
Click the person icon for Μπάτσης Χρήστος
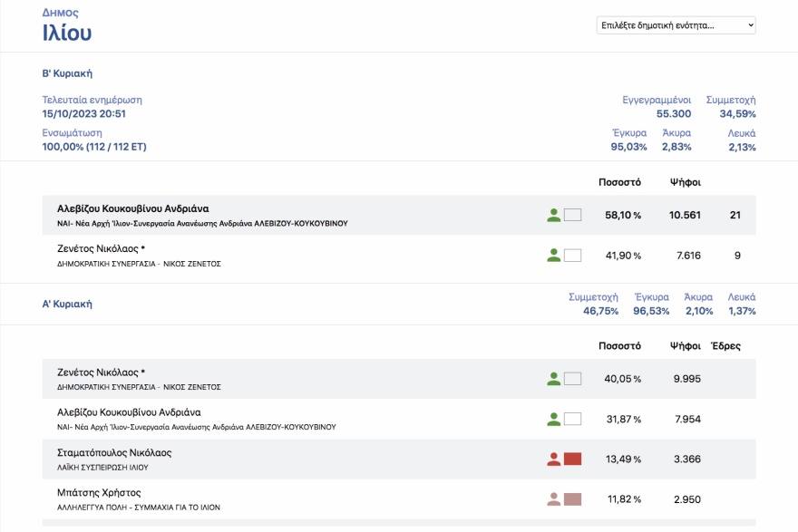coord(554,499)
